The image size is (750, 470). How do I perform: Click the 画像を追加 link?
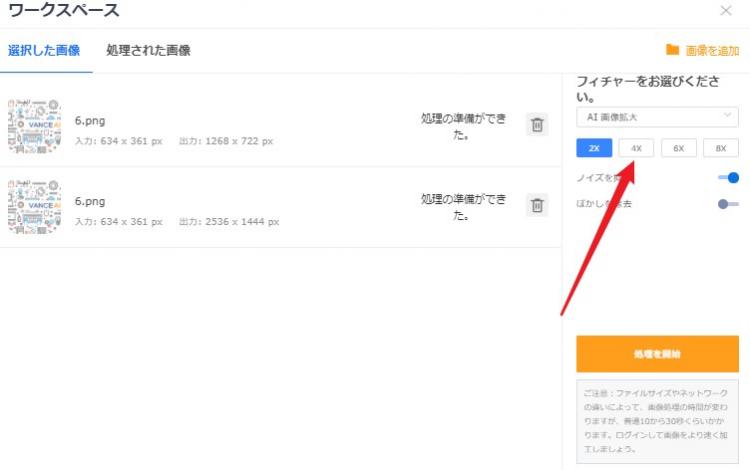[712, 51]
